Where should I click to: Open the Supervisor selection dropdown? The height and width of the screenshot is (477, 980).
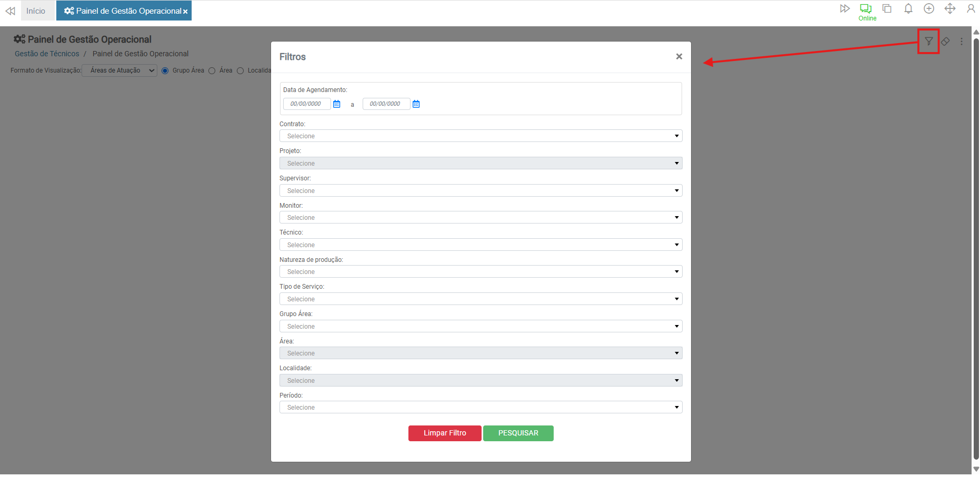coord(481,191)
